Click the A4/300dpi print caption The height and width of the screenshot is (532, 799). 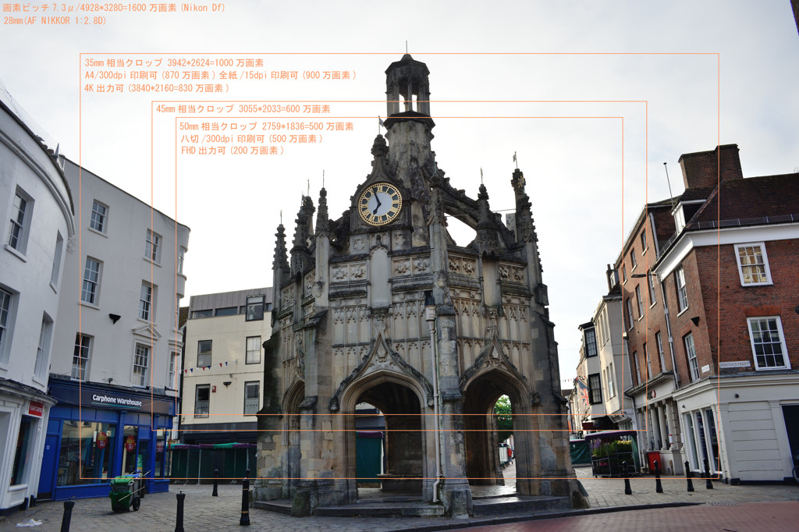click(221, 75)
